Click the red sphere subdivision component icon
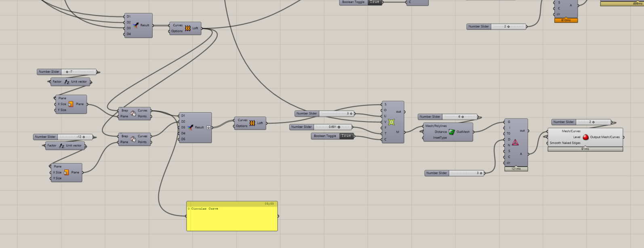 [585, 137]
